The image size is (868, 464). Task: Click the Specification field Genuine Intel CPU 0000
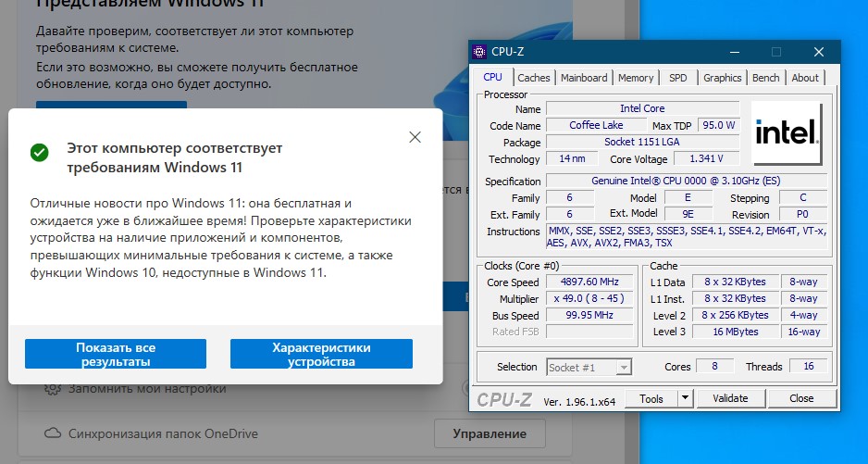687,181
